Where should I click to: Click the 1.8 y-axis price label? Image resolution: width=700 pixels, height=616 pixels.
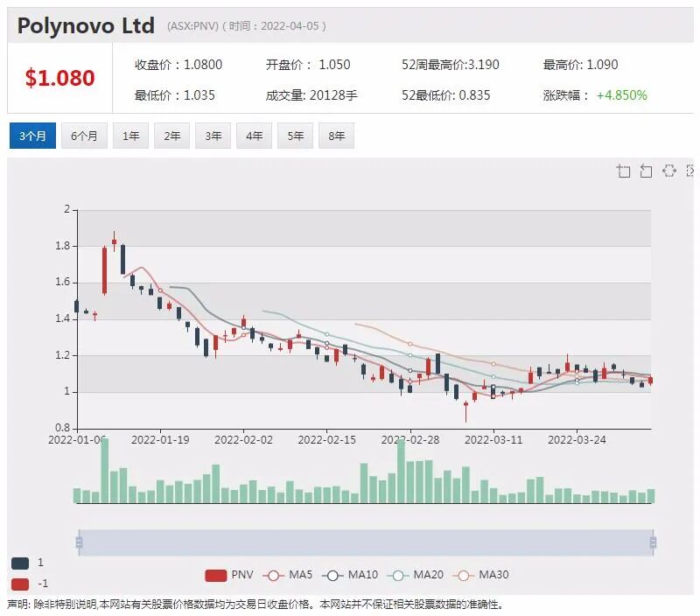[x=62, y=246]
